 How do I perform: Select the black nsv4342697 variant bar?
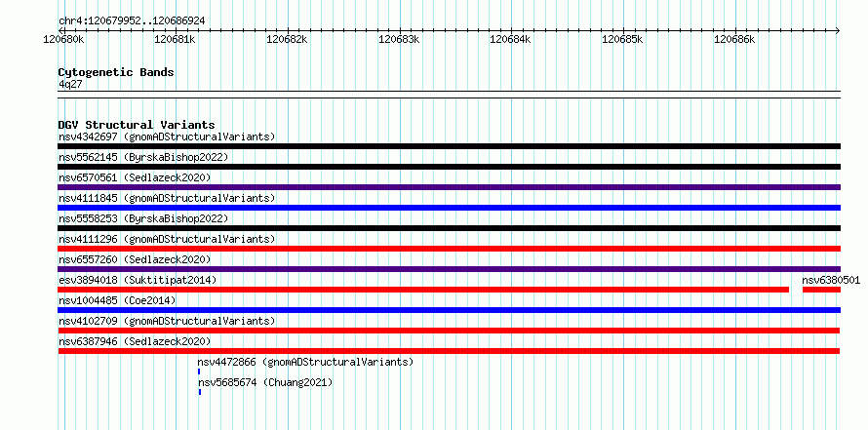(x=449, y=146)
